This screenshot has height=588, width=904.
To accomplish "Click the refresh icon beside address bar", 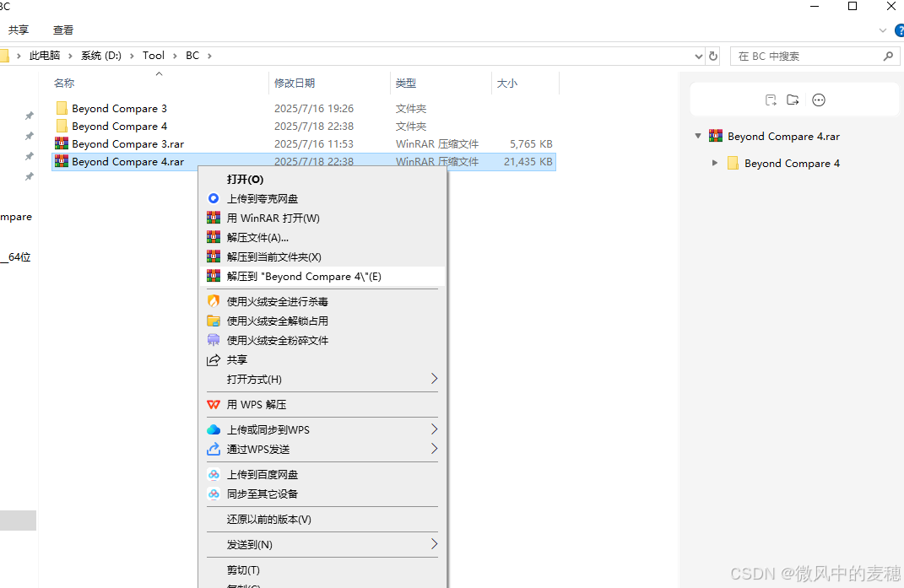I will pos(712,56).
